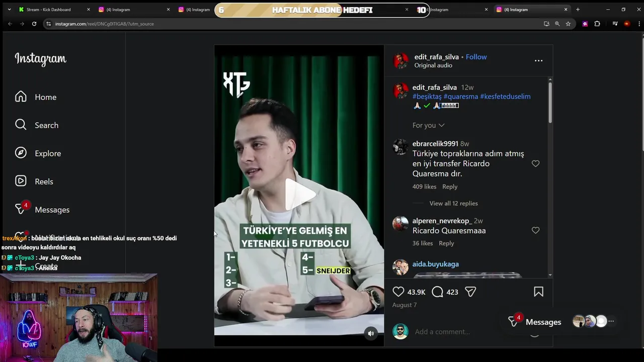
Task: Play the reel video with center play button
Action: (300, 195)
